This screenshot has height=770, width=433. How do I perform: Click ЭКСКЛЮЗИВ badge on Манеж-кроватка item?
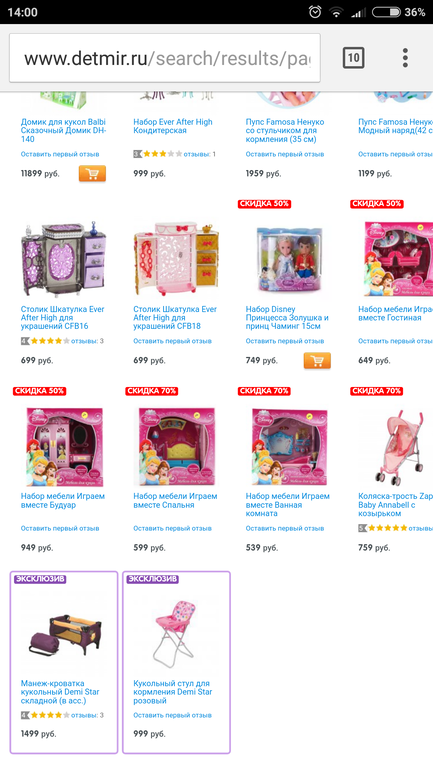click(40, 579)
